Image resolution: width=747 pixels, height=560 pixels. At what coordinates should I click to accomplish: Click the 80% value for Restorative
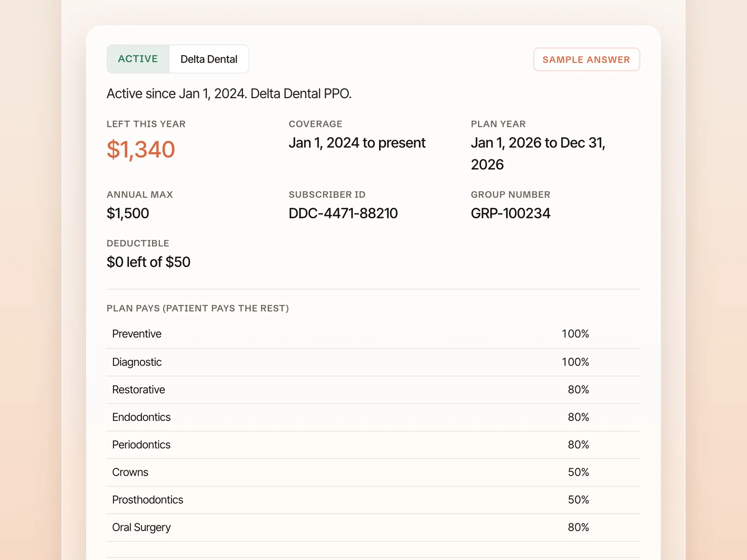point(578,390)
